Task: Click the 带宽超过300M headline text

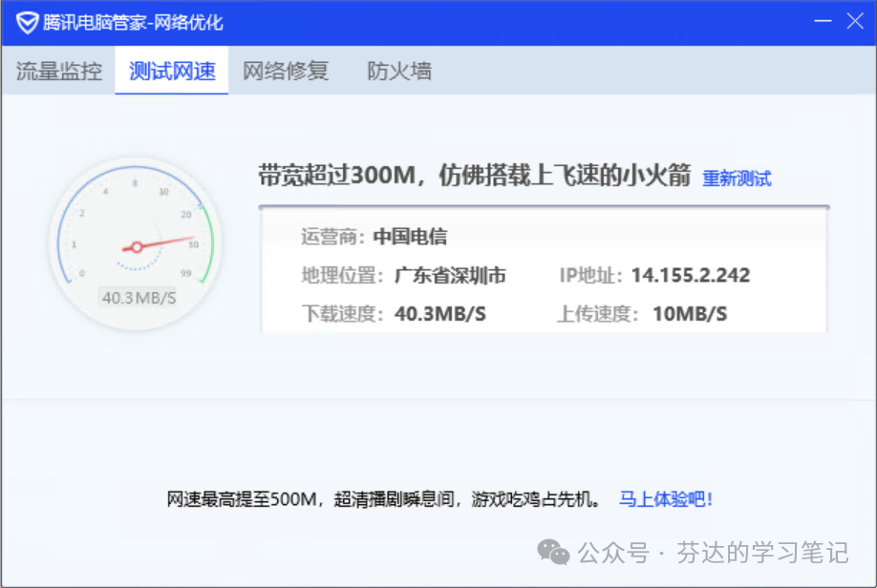Action: point(474,175)
